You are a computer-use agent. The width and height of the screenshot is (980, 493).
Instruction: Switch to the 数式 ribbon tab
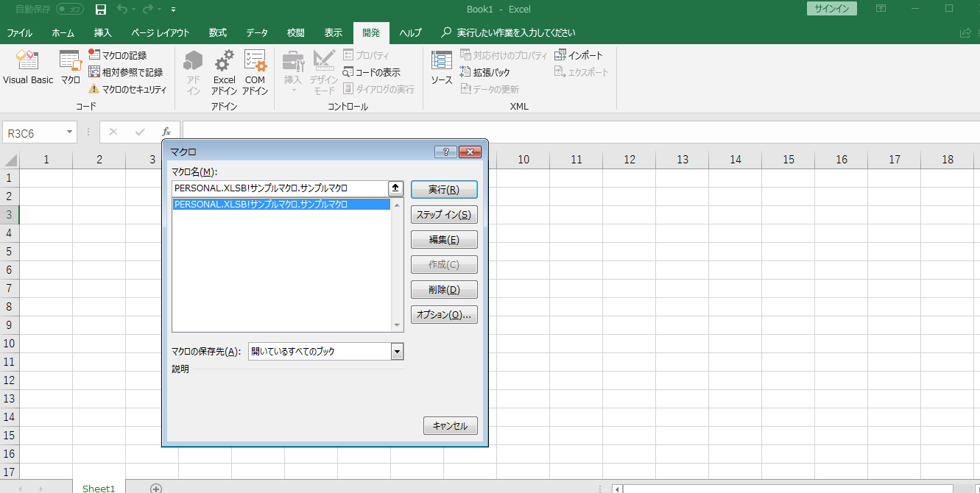click(x=217, y=32)
